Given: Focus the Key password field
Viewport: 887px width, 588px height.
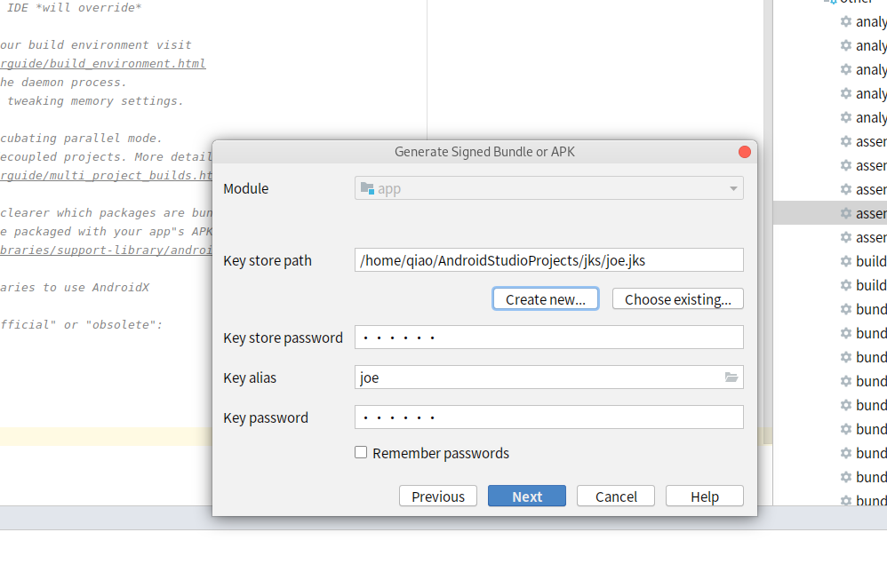Looking at the screenshot, I should point(548,417).
